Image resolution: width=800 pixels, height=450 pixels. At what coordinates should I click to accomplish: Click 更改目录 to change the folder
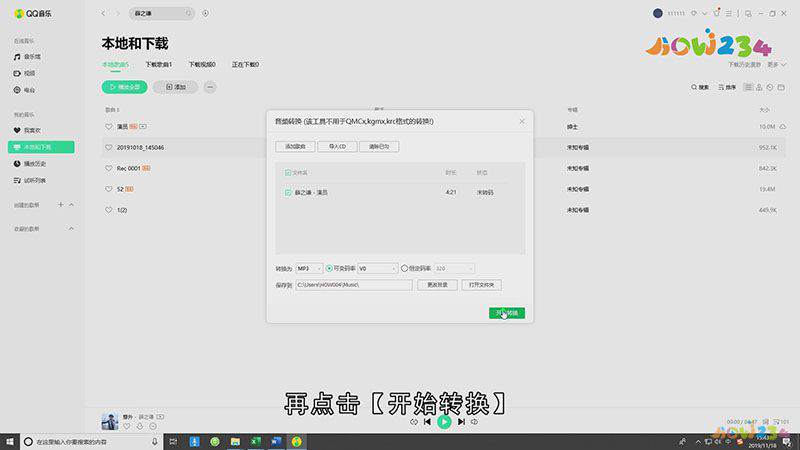[x=437, y=285]
